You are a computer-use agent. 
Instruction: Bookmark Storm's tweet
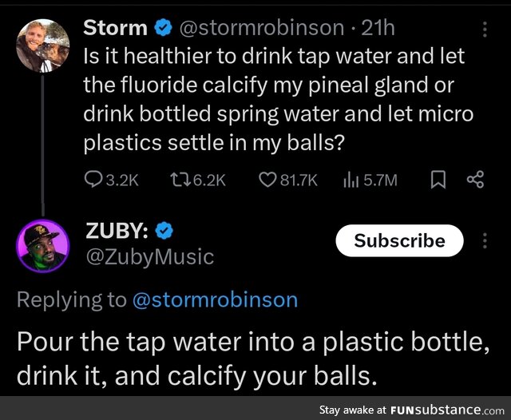tap(438, 180)
